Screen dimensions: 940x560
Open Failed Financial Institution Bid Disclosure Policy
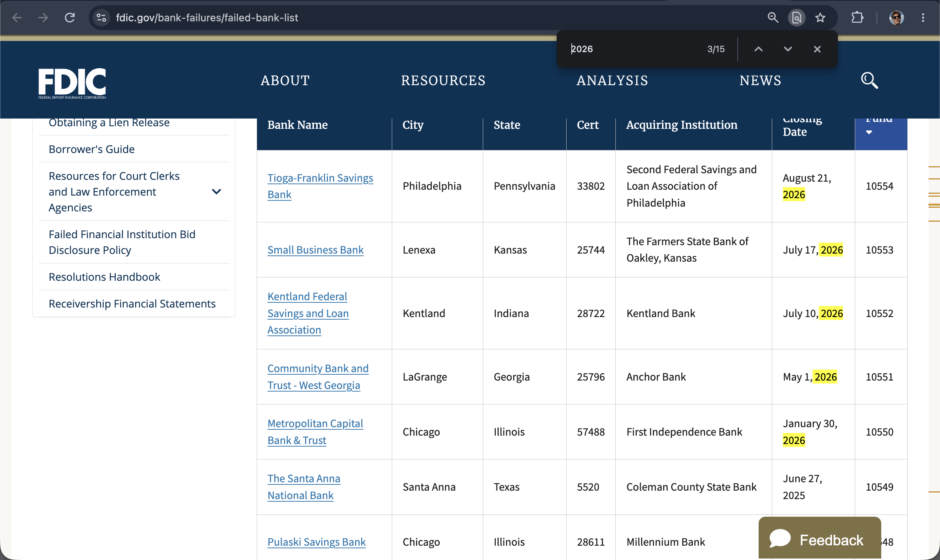(x=122, y=242)
